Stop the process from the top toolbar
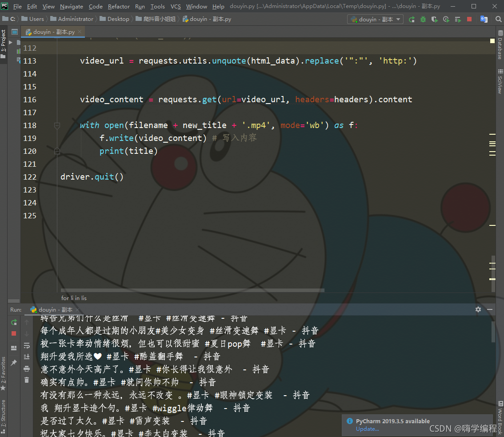Viewport: 504px width, 437px height. click(x=469, y=19)
